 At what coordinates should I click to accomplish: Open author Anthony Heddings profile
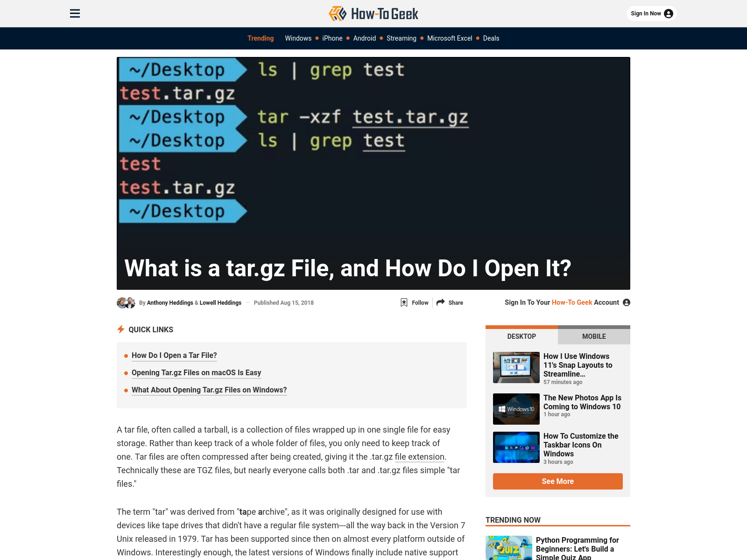click(170, 303)
